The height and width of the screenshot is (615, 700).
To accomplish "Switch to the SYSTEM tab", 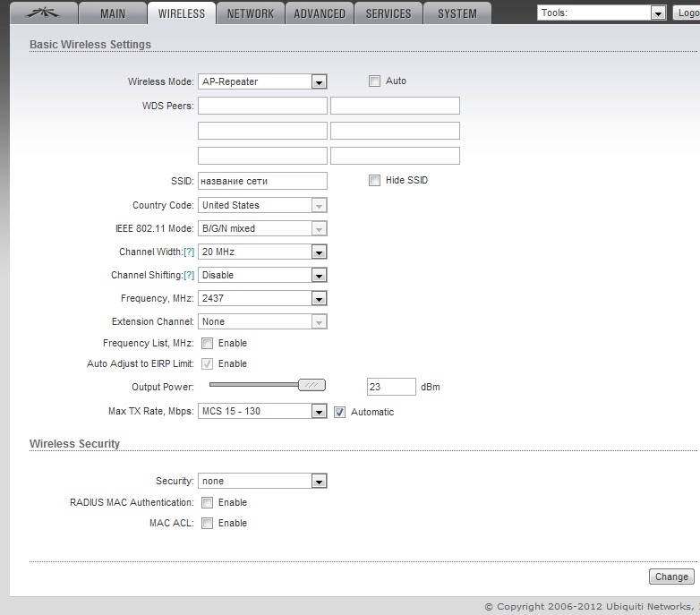I will pyautogui.click(x=457, y=13).
